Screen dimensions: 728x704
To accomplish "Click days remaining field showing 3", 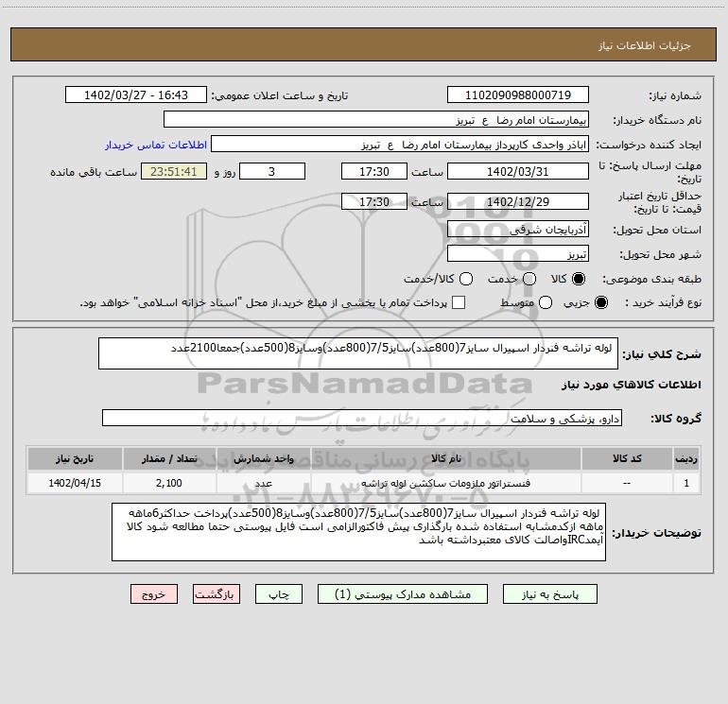I will [272, 171].
